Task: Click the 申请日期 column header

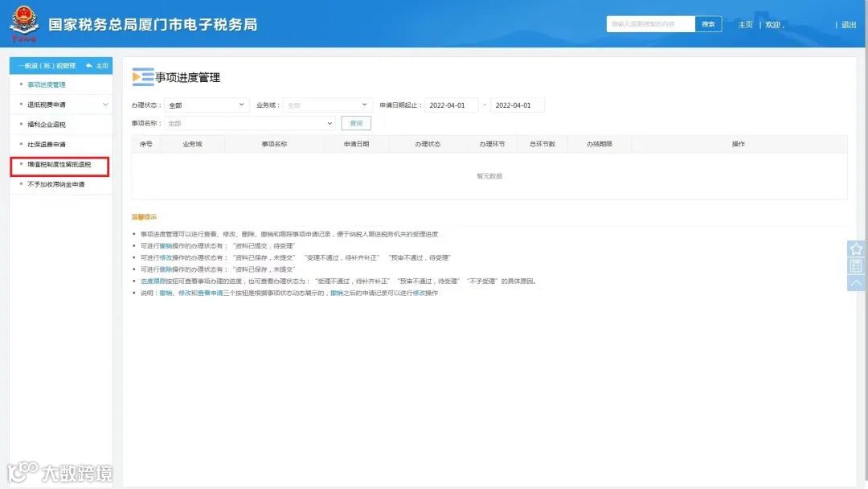Action: coord(357,144)
